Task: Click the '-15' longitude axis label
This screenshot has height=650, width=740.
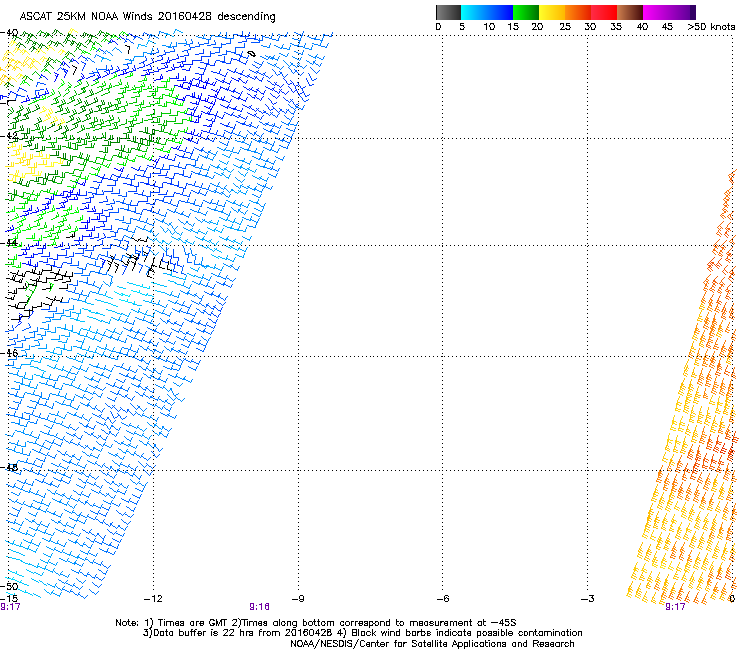Action: pyautogui.click(x=9, y=599)
